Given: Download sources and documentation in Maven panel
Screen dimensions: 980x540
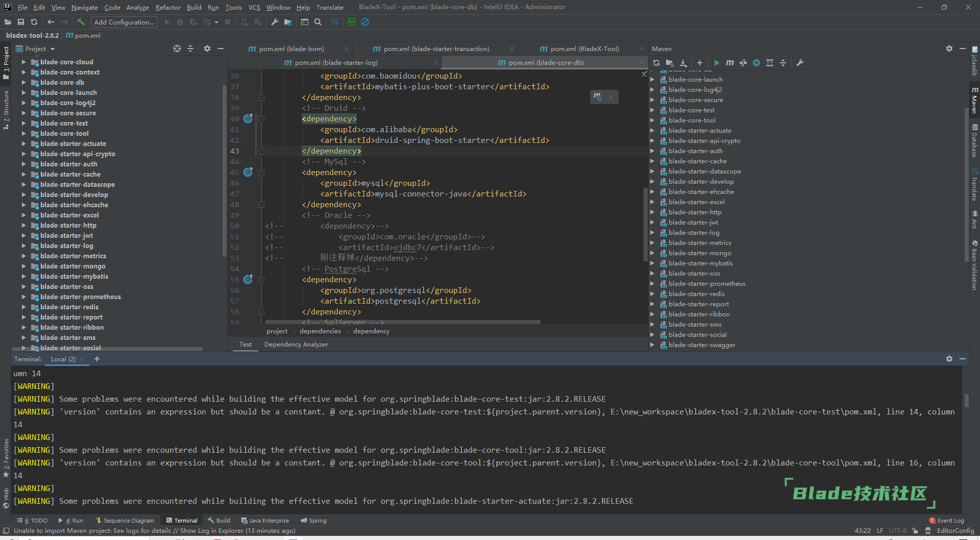Looking at the screenshot, I should pyautogui.click(x=683, y=63).
